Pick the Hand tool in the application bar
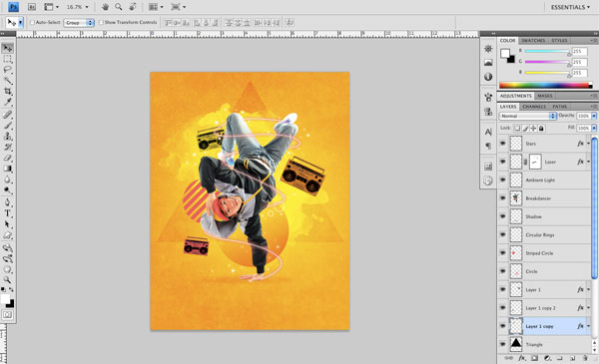The width and height of the screenshot is (599, 364). (x=106, y=7)
